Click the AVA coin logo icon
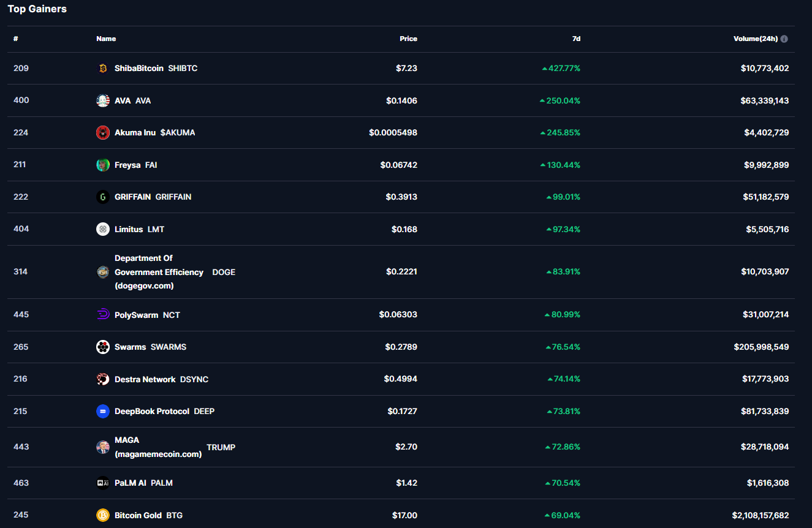812x528 pixels. [103, 100]
